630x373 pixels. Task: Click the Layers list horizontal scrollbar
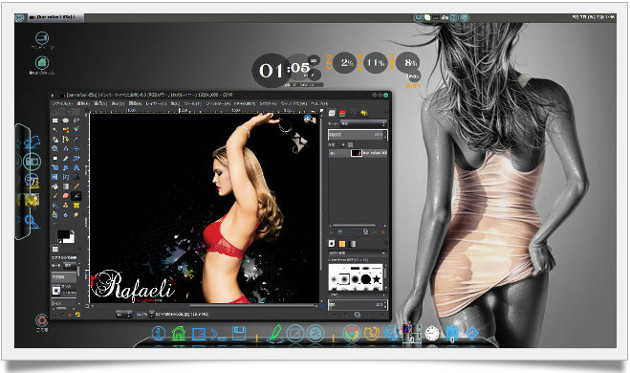(354, 225)
